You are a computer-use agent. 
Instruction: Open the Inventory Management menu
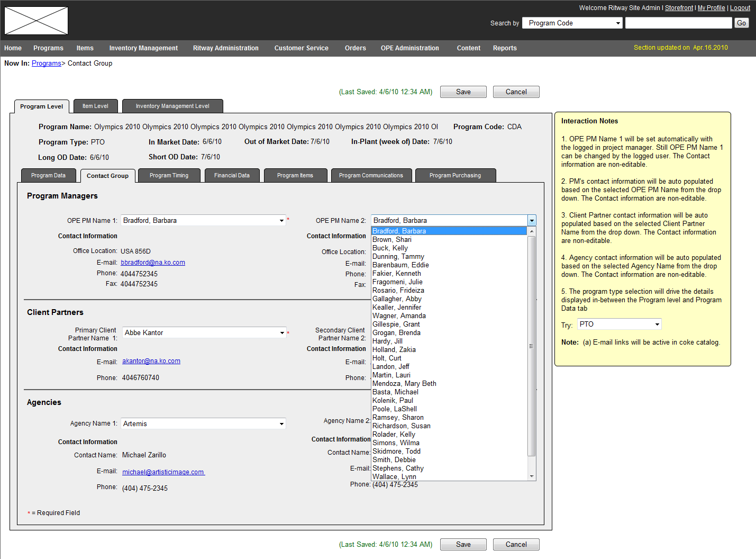143,48
